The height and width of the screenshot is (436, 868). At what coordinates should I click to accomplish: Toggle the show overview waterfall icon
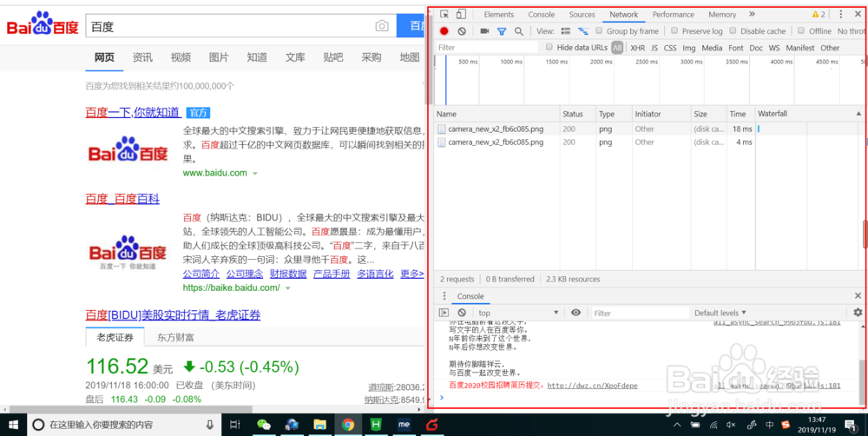[583, 31]
